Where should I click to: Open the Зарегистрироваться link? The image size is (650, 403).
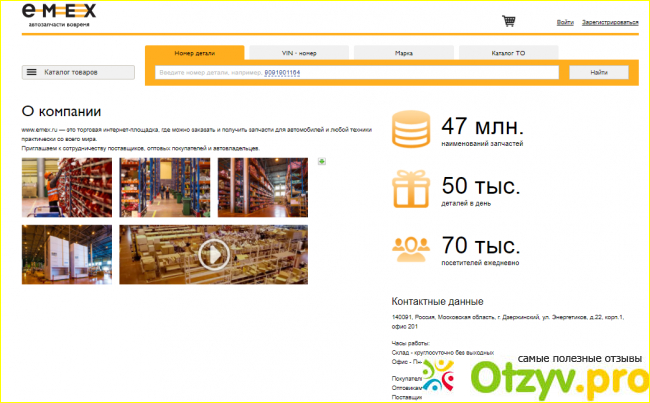click(x=610, y=21)
